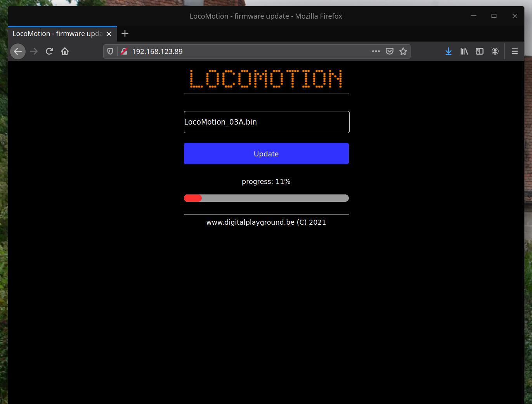Viewport: 532px width, 404px height.
Task: Click the LocoMotion_03A.bin file field
Action: pos(267,122)
